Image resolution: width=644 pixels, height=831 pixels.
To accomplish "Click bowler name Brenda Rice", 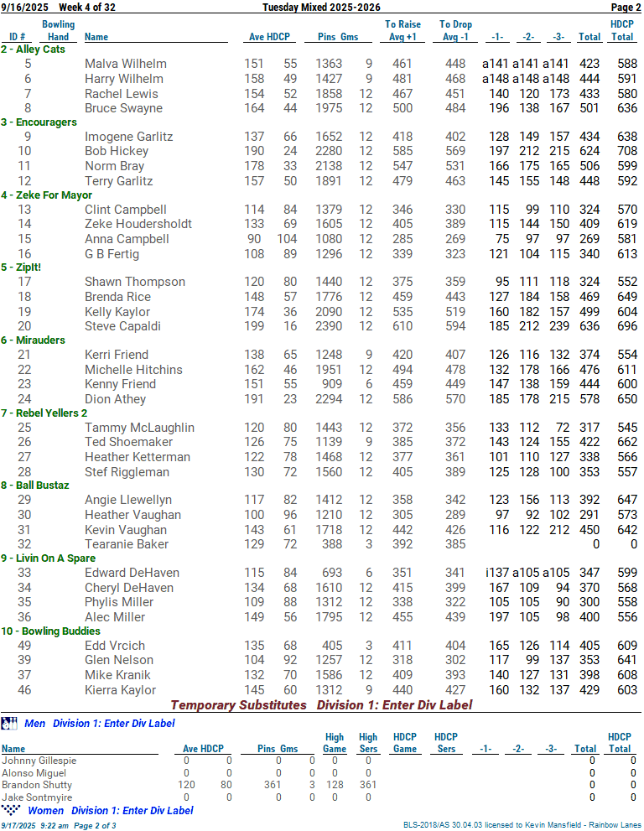I will [x=117, y=297].
